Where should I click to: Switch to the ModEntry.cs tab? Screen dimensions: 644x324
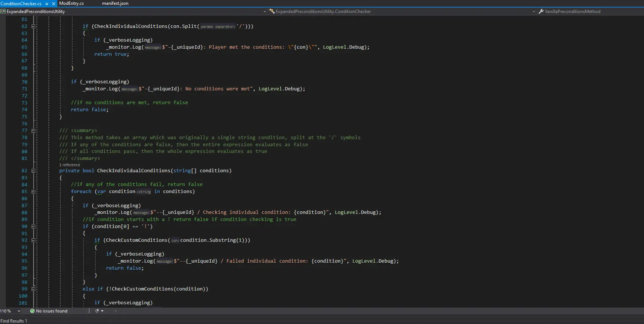pos(71,3)
